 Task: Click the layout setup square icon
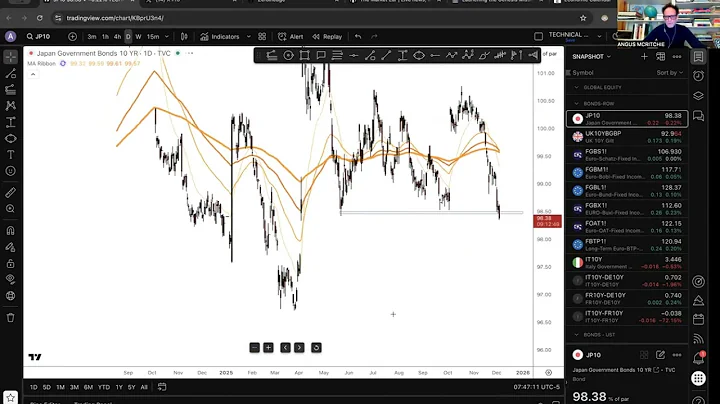click(x=539, y=36)
